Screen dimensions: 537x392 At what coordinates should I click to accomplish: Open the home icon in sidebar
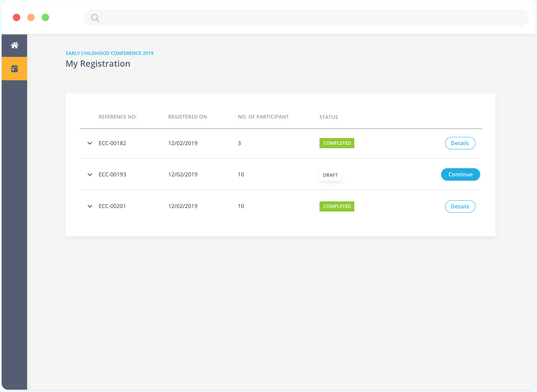[x=14, y=45]
